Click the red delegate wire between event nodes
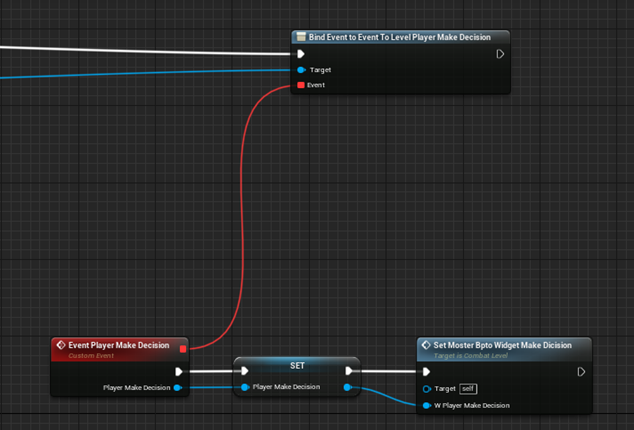 242,218
